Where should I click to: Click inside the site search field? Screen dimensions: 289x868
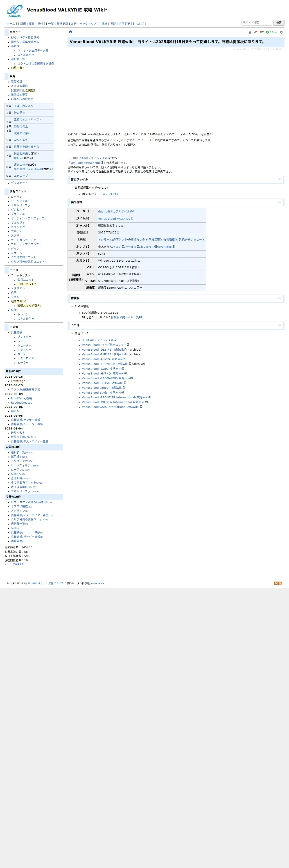(x=257, y=23)
